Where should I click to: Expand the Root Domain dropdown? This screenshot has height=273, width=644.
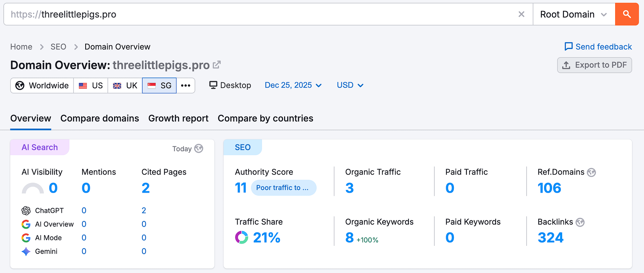(x=574, y=14)
